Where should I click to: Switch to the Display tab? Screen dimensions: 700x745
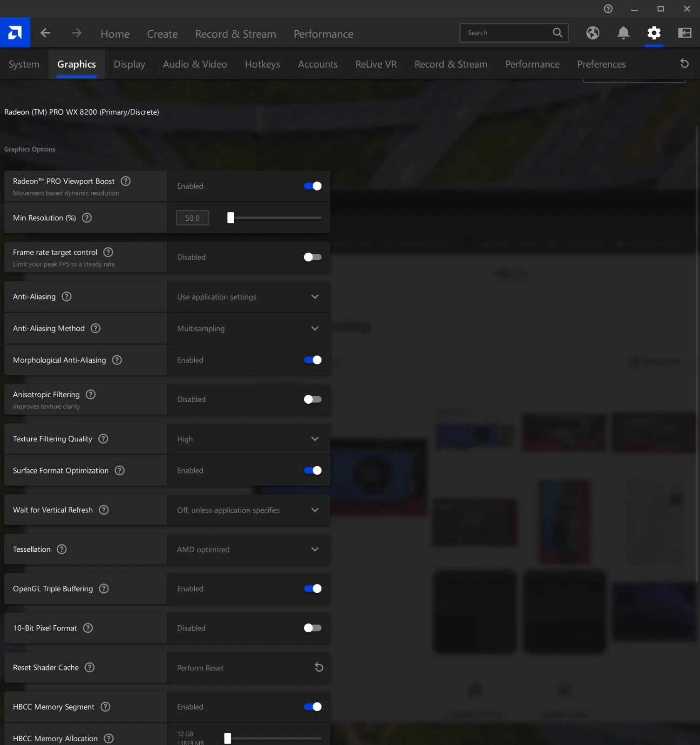point(129,64)
